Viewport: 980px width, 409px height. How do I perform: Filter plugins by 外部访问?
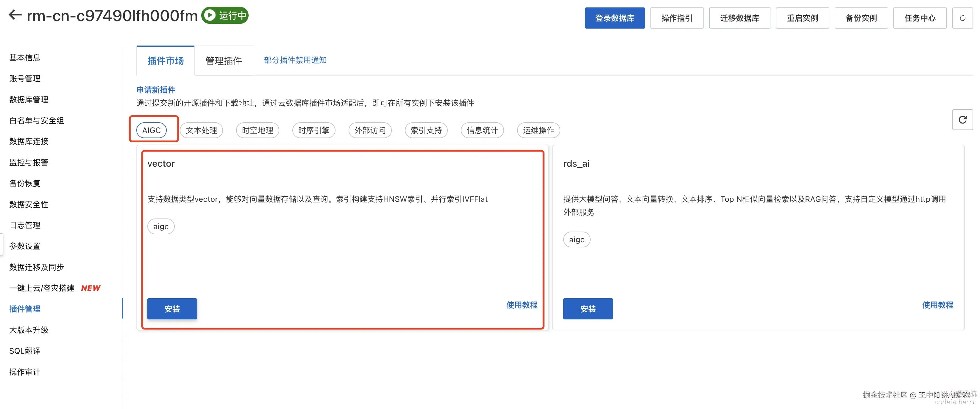click(x=370, y=130)
